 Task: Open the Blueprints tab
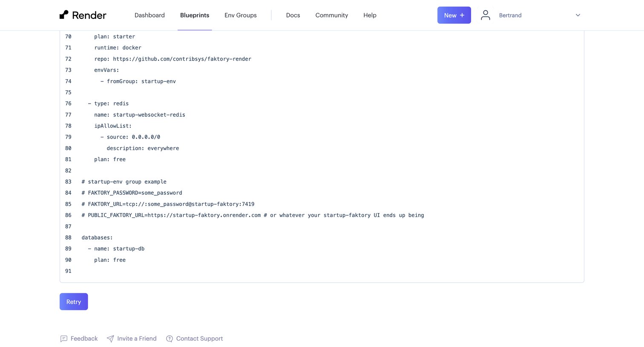195,15
